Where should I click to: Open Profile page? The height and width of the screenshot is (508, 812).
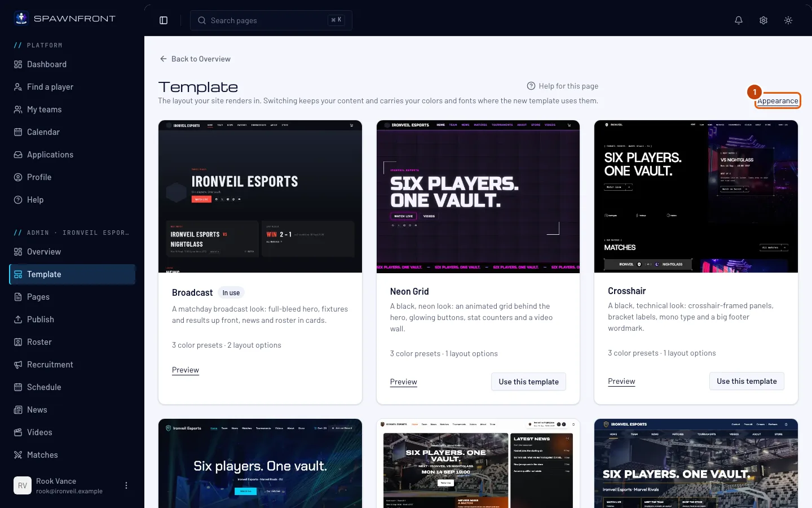point(72,177)
